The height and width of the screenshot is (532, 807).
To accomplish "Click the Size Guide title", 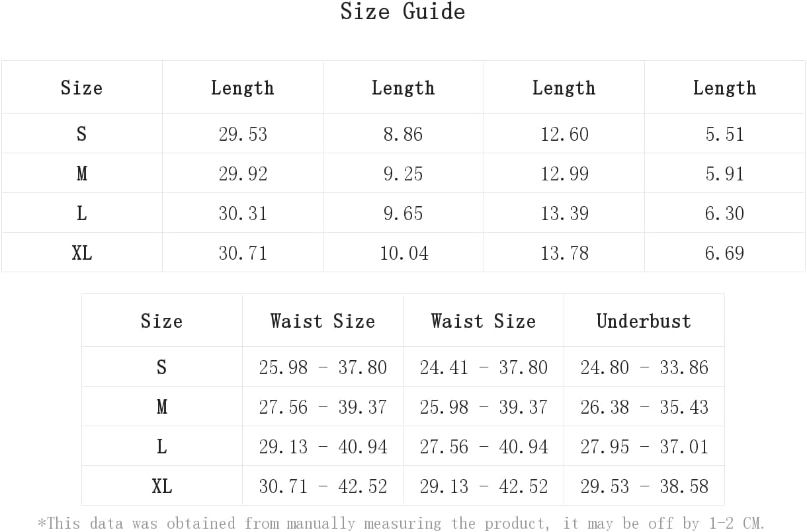I will 403,11.
